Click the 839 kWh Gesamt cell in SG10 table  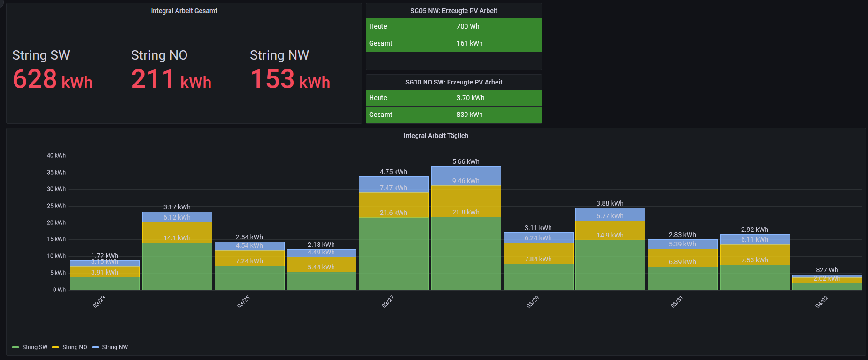click(469, 115)
